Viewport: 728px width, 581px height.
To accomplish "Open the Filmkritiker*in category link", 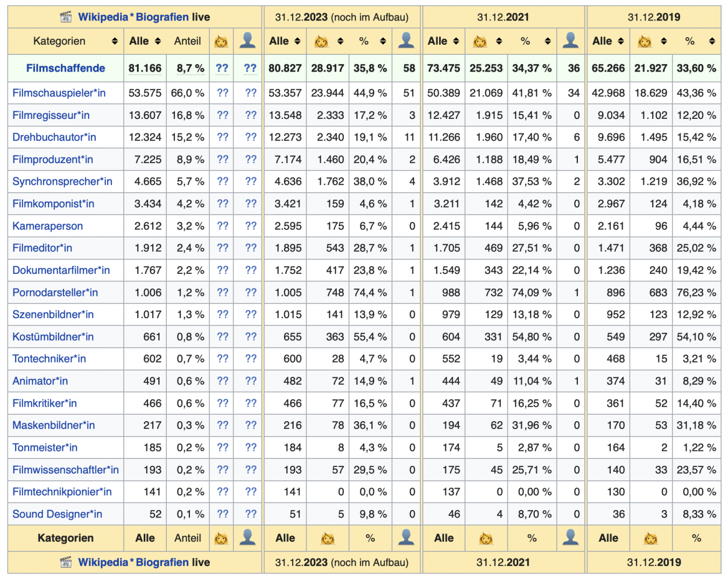I will 45,403.
